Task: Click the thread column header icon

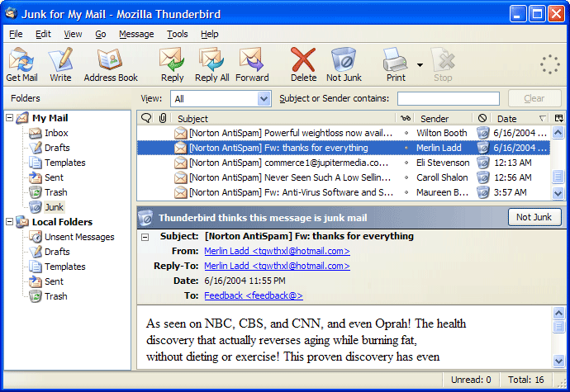Action: [146, 118]
